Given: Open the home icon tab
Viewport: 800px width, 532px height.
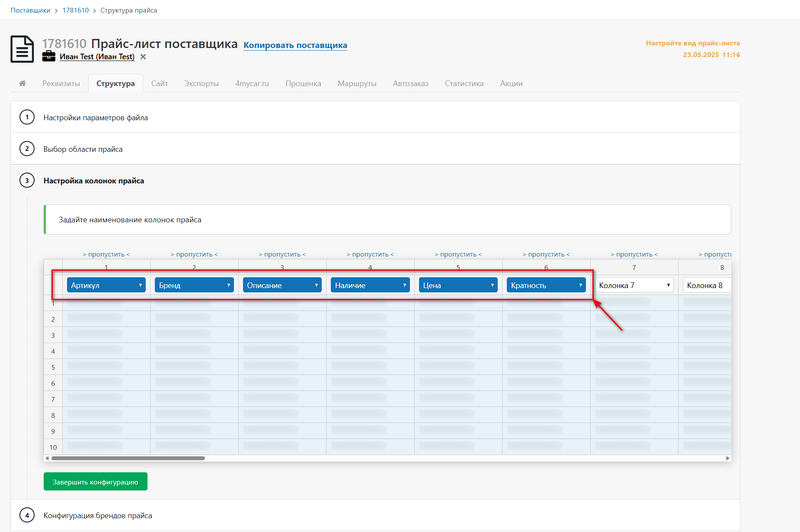Looking at the screenshot, I should click(22, 83).
